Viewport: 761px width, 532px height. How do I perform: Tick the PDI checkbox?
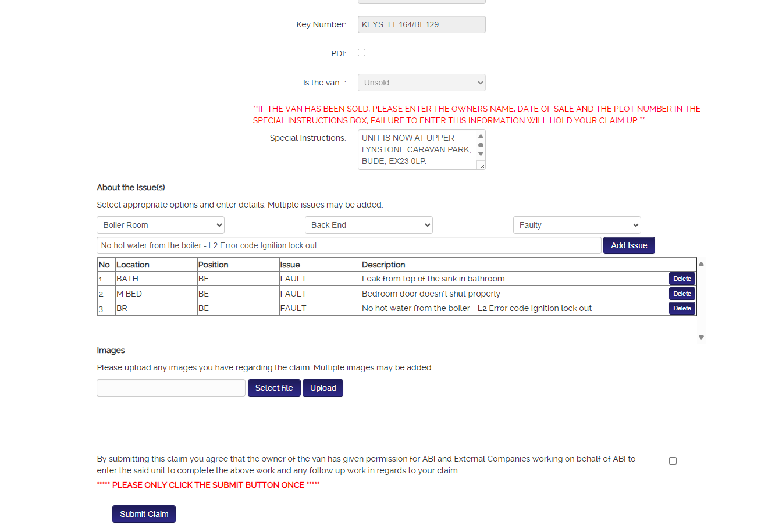361,53
